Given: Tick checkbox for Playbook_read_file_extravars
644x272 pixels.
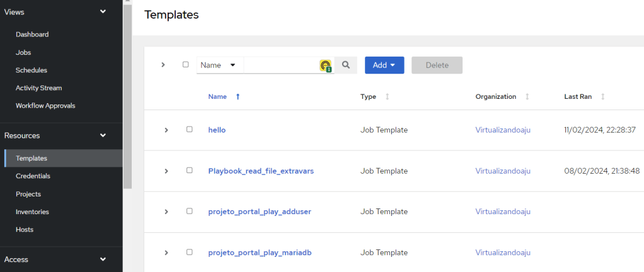Looking at the screenshot, I should point(189,171).
